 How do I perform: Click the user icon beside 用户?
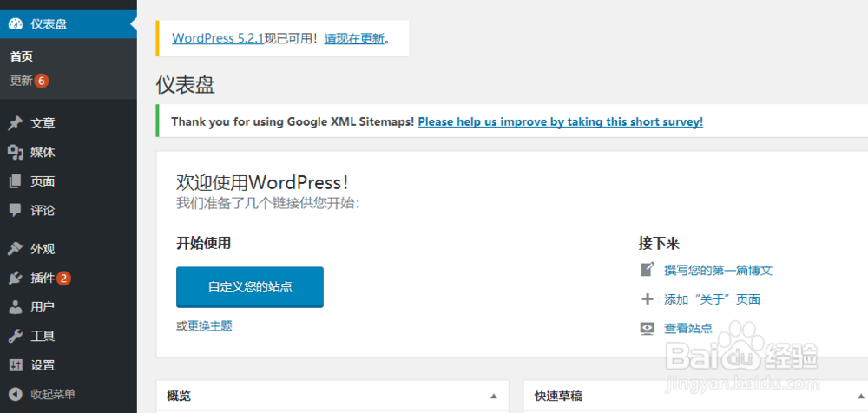pos(15,306)
